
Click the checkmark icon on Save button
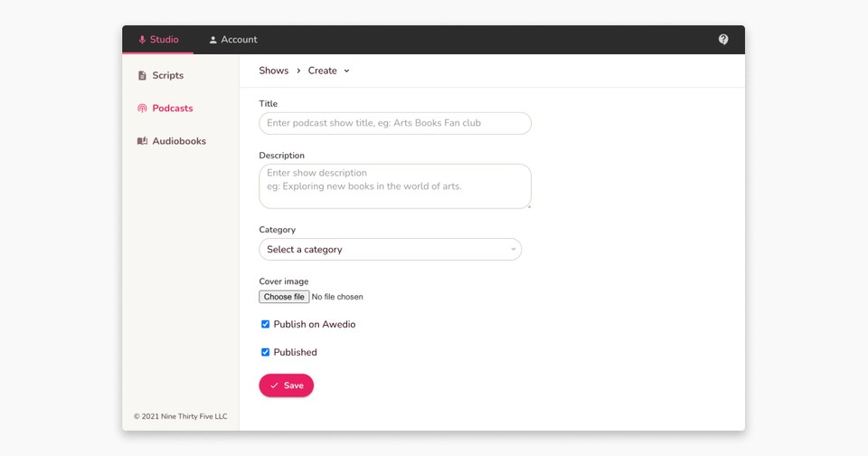[274, 385]
